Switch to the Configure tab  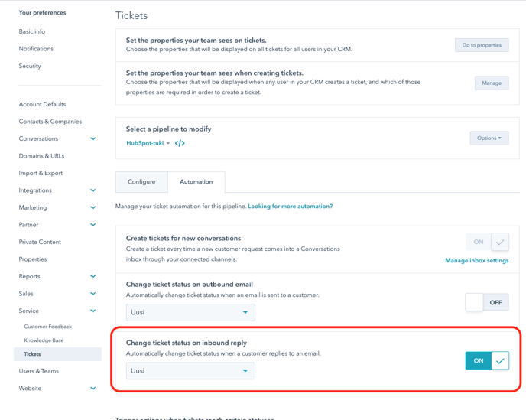pyautogui.click(x=141, y=181)
